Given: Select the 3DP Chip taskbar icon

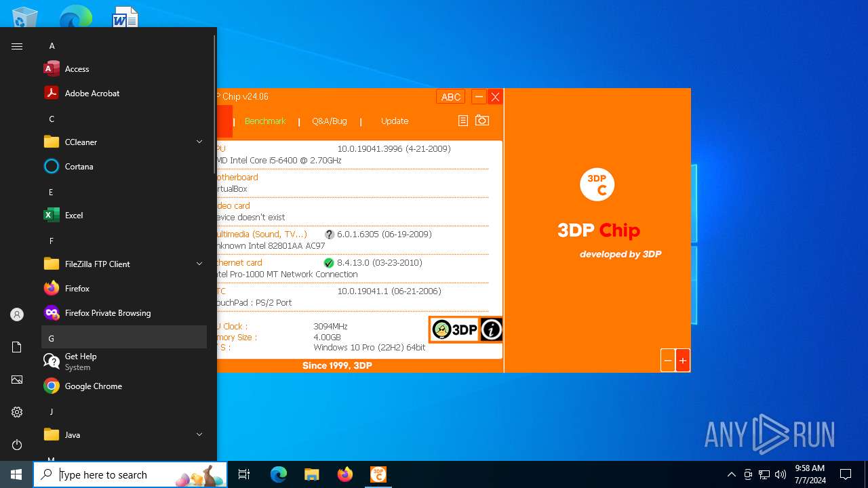Looking at the screenshot, I should click(378, 474).
